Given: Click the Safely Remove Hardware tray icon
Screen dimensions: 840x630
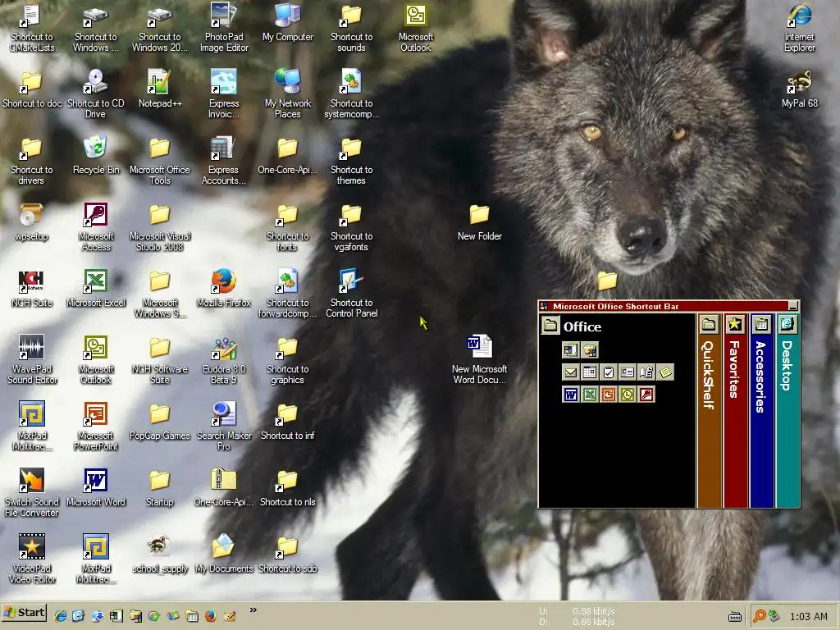Looking at the screenshot, I should click(x=774, y=617).
